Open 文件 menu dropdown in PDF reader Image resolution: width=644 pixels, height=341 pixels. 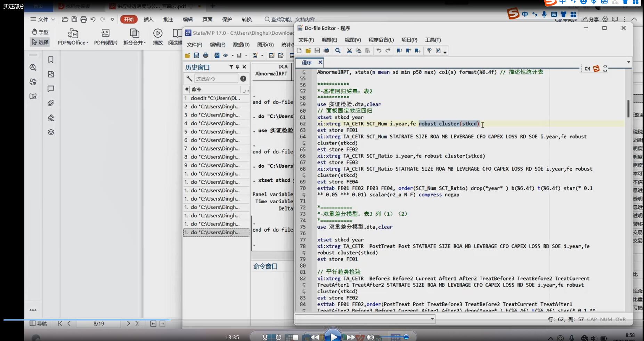pos(43,19)
